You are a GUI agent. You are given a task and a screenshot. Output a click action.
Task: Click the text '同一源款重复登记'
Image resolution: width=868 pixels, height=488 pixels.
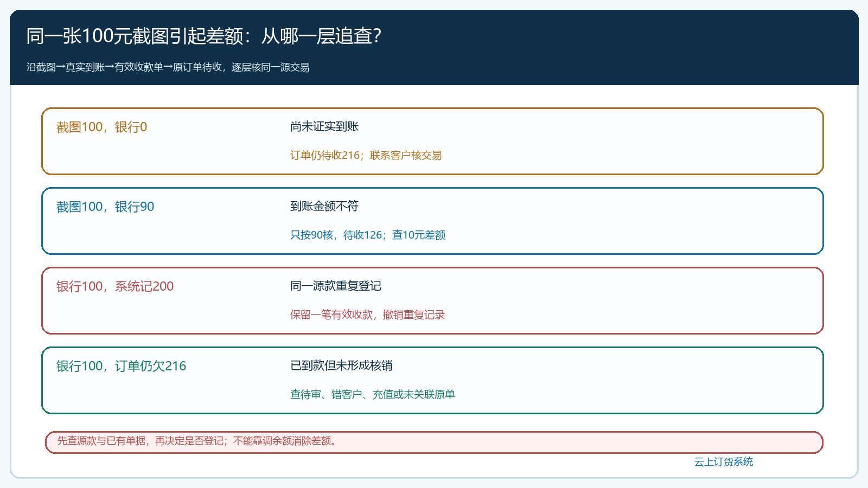point(336,286)
